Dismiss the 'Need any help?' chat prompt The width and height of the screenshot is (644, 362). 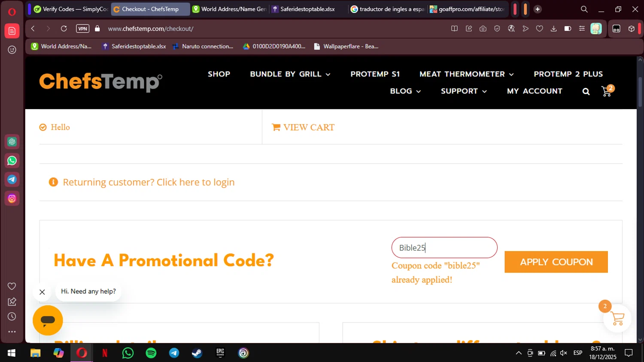(x=42, y=292)
